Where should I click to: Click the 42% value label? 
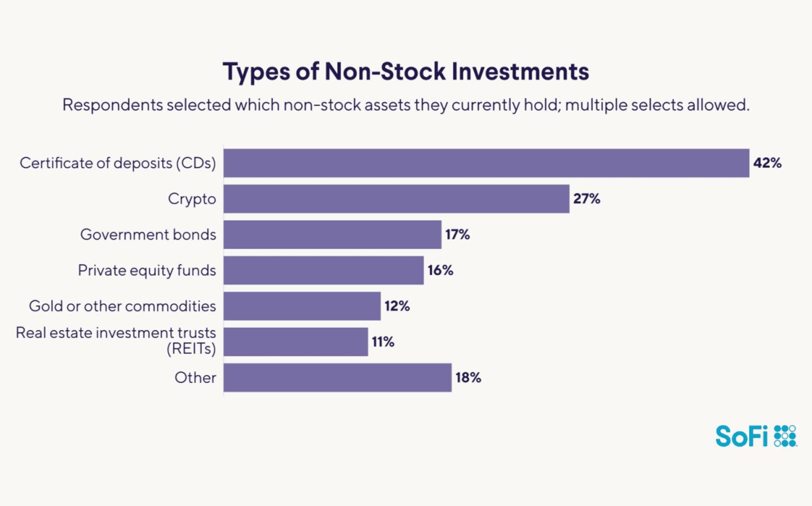click(x=767, y=163)
